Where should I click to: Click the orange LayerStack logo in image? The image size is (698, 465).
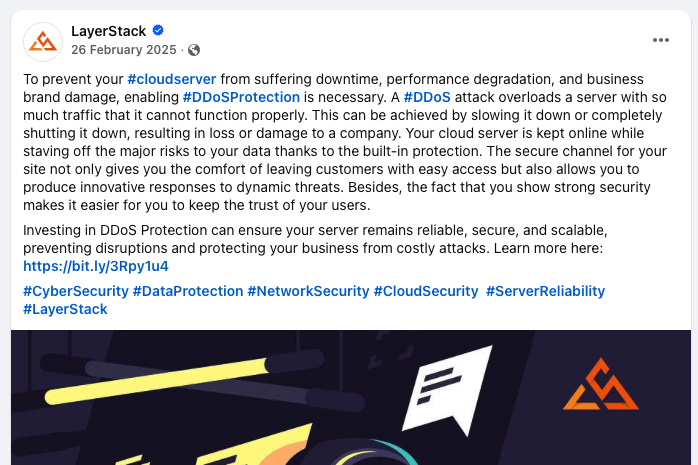pyautogui.click(x=600, y=387)
